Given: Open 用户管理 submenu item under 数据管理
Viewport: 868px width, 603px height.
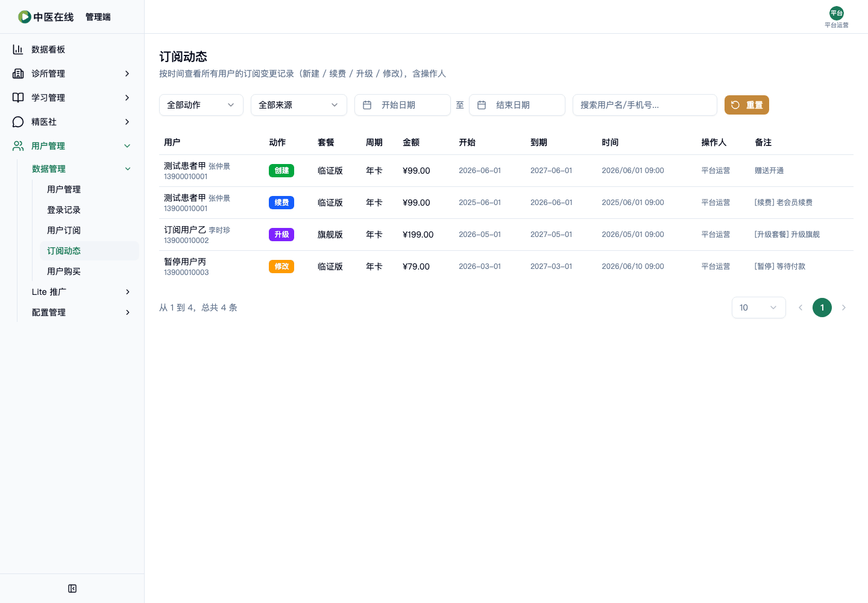Looking at the screenshot, I should pos(89,189).
